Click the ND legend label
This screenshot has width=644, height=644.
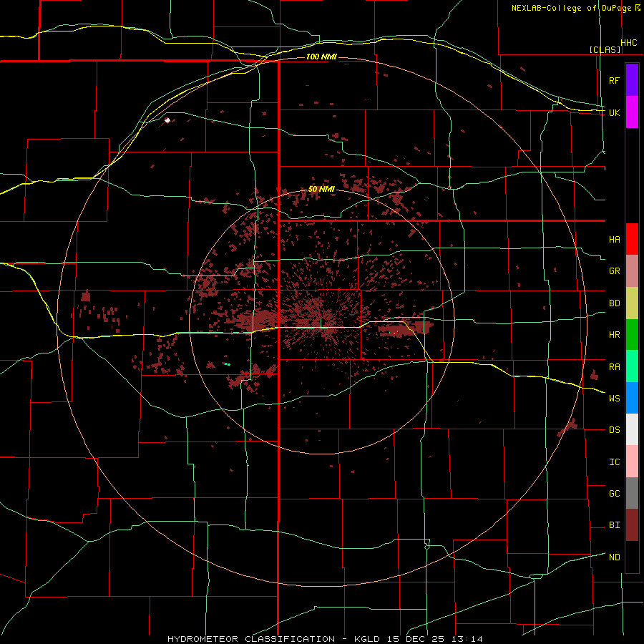click(615, 557)
